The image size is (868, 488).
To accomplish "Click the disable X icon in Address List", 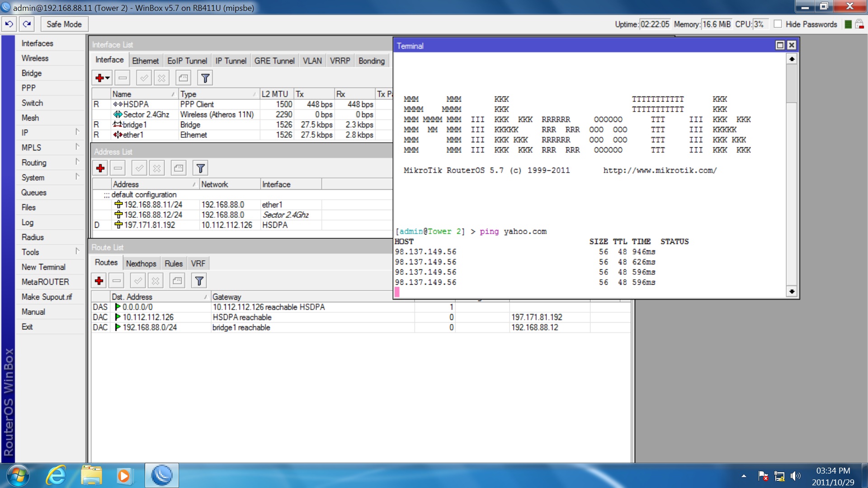I will pos(157,169).
